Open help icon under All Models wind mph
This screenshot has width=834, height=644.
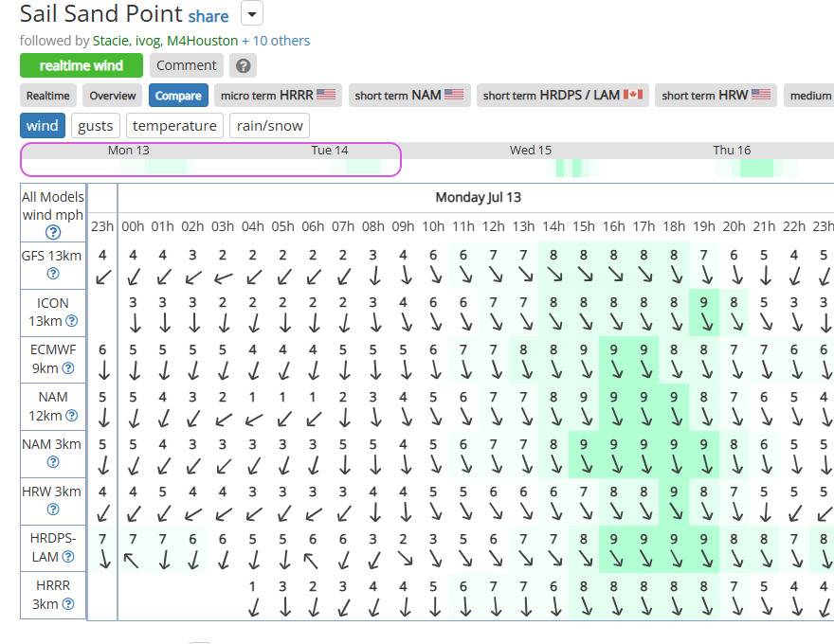(x=53, y=232)
